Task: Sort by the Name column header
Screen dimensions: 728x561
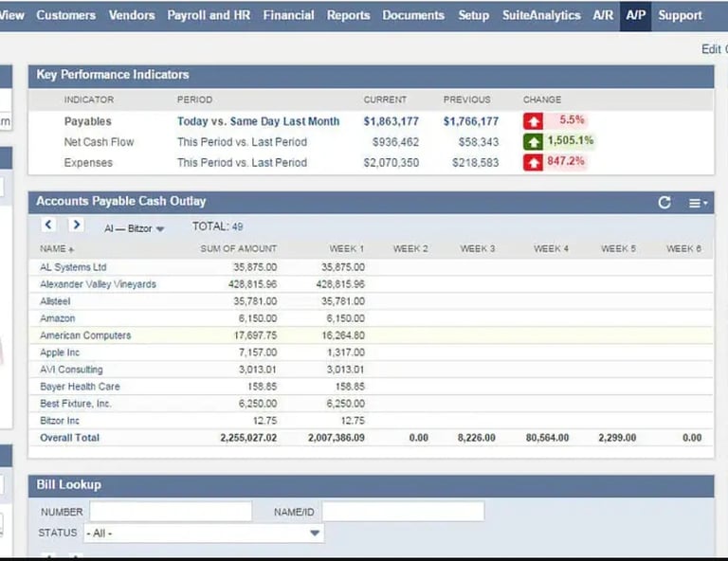Action: pyautogui.click(x=57, y=249)
